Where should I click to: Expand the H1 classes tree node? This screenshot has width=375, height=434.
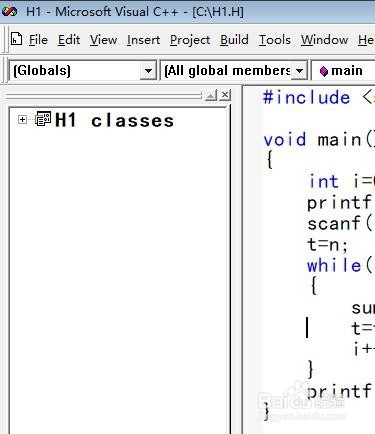tap(22, 119)
